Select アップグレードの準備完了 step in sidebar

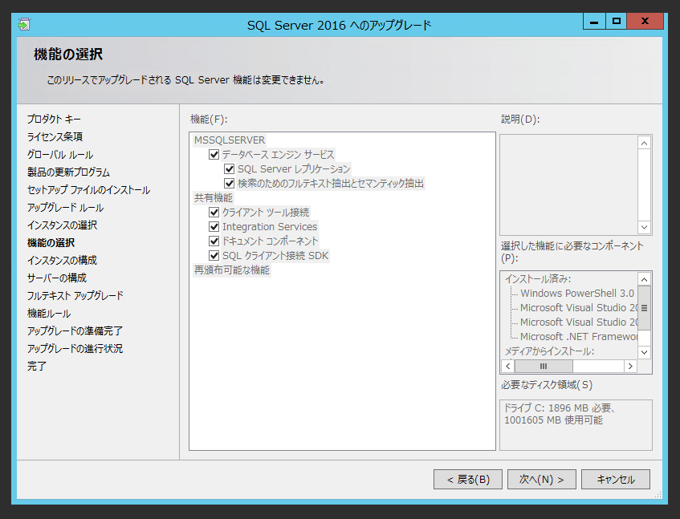pyautogui.click(x=75, y=331)
